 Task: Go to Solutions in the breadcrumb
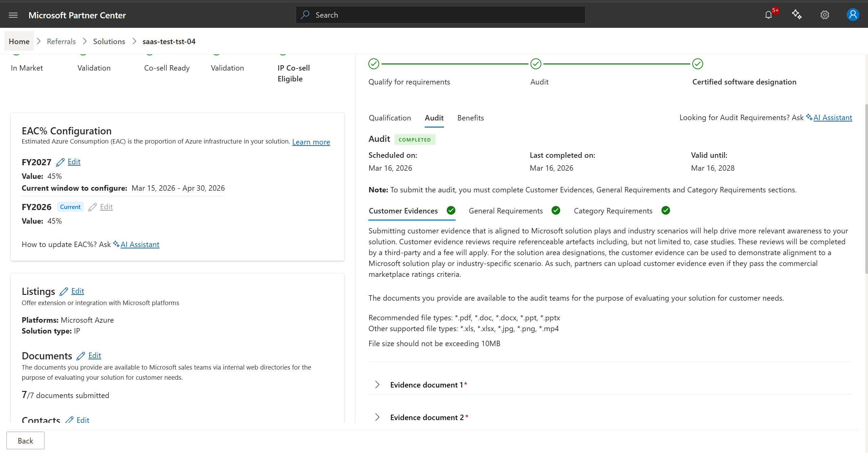(109, 41)
